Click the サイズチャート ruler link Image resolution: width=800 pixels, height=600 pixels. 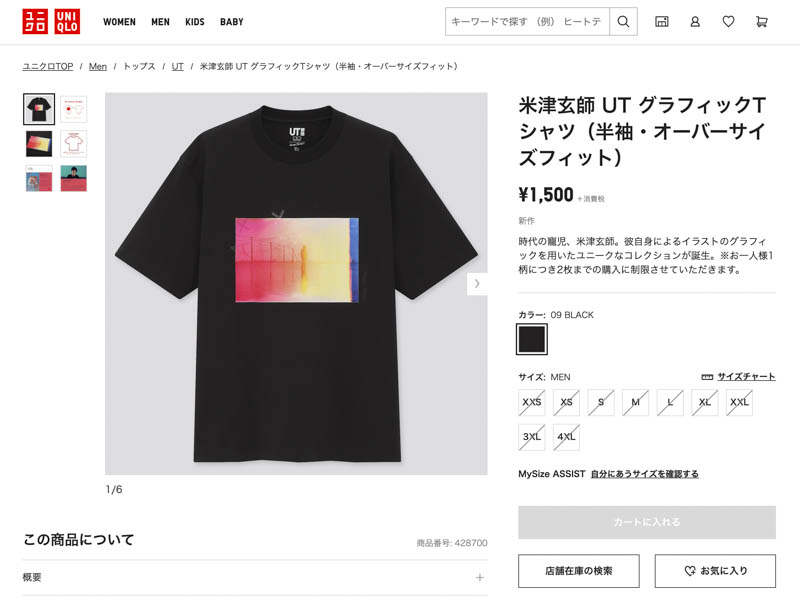click(x=738, y=377)
